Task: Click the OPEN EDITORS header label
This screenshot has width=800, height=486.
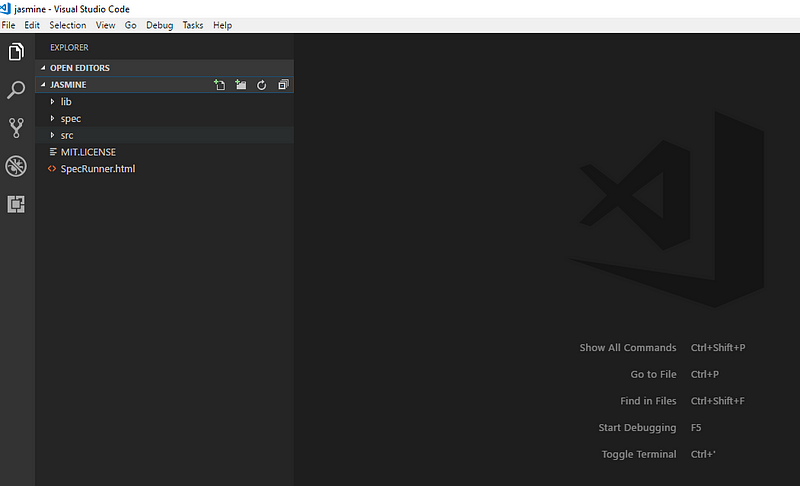Action: coord(80,68)
